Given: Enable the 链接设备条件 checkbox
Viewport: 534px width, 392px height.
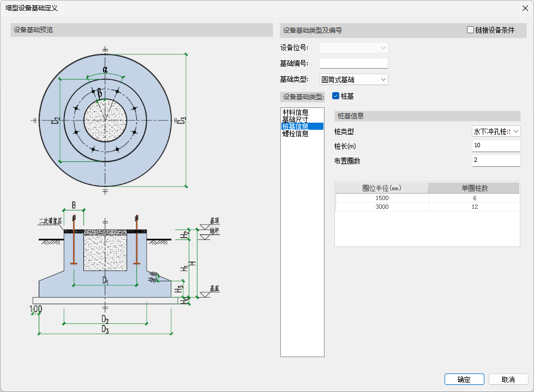Looking at the screenshot, I should coord(470,31).
